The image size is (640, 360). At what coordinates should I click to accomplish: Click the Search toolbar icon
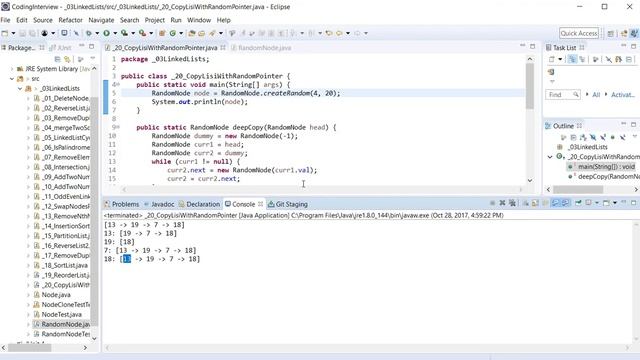click(x=212, y=33)
